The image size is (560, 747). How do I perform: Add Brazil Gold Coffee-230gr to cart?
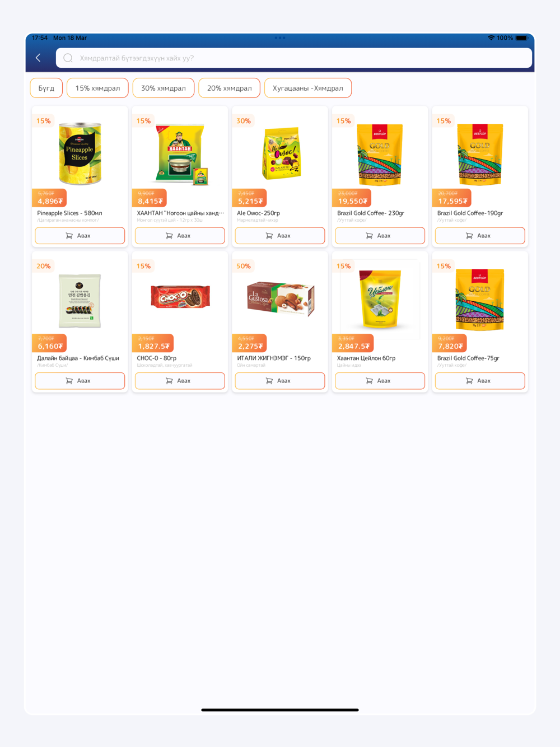[380, 236]
